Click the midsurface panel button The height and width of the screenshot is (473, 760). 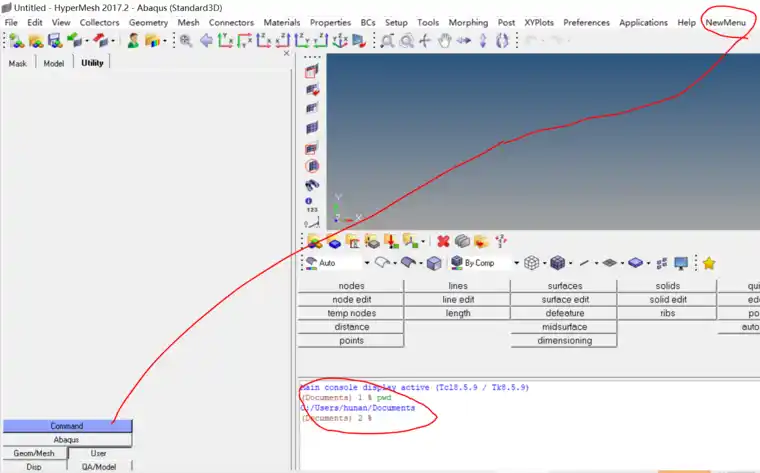click(x=564, y=327)
